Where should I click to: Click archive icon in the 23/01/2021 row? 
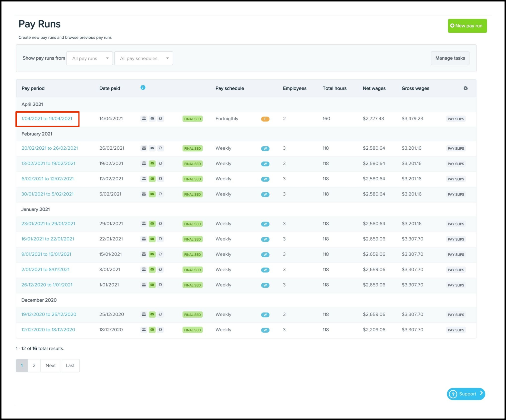(x=144, y=224)
